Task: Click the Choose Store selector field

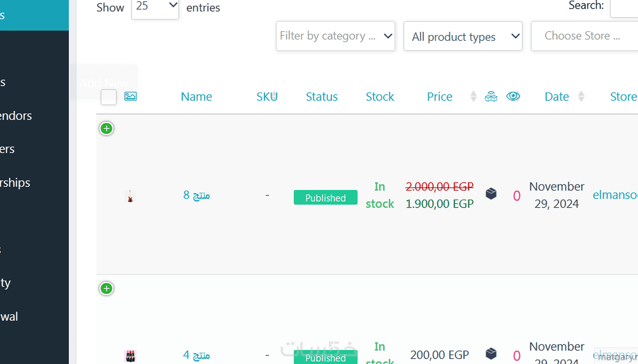Action: click(x=584, y=36)
